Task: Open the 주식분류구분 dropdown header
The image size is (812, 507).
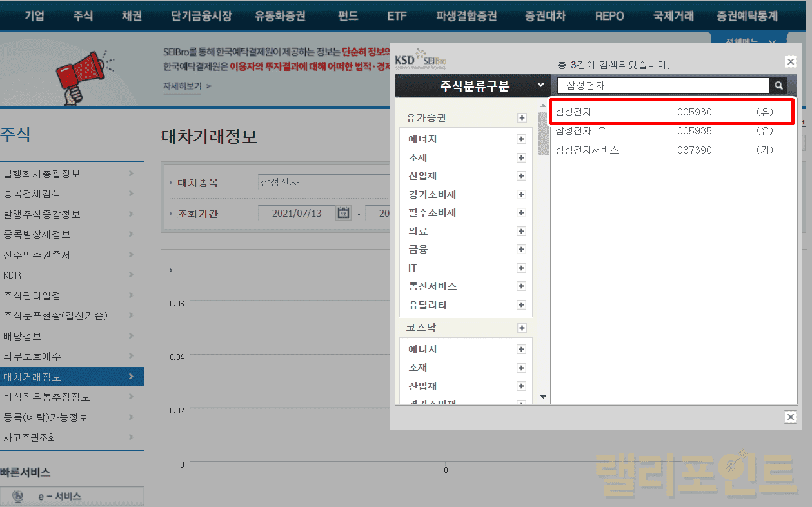Action: 472,85
